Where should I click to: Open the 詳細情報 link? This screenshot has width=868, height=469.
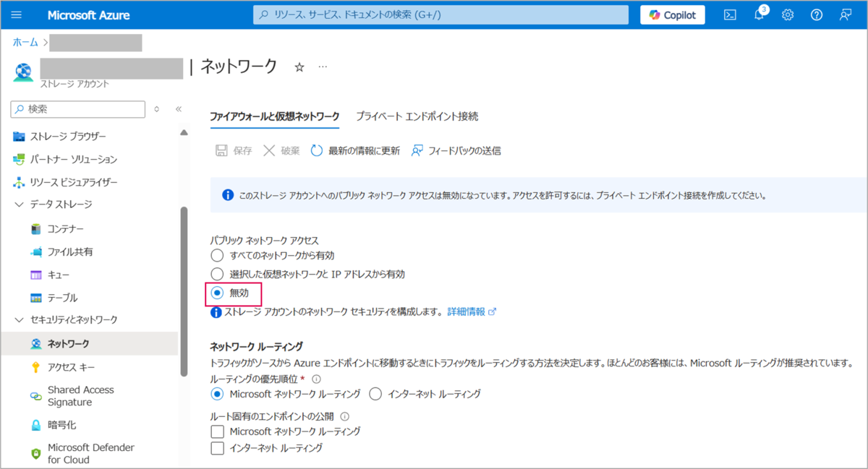click(x=472, y=312)
